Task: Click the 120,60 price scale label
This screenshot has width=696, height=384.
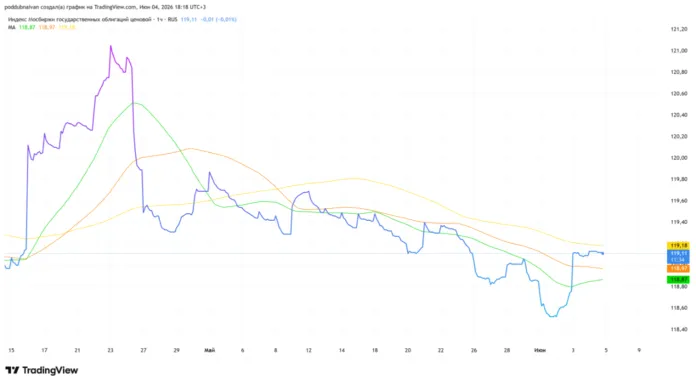Action: click(679, 94)
